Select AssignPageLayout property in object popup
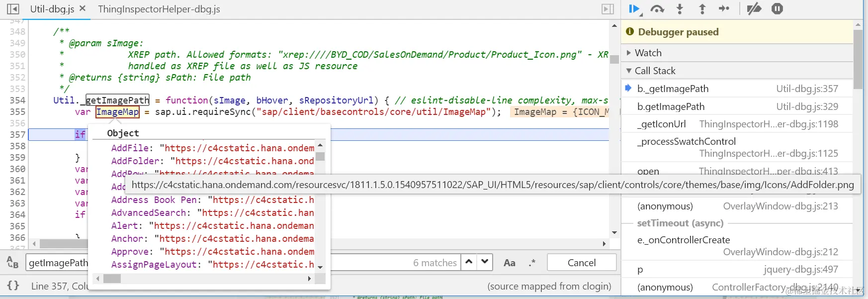868x299 pixels. pos(213,264)
